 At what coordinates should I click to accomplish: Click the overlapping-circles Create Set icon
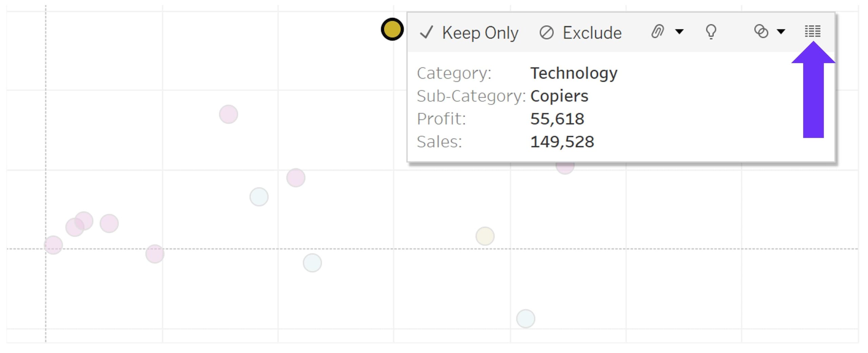tap(761, 32)
